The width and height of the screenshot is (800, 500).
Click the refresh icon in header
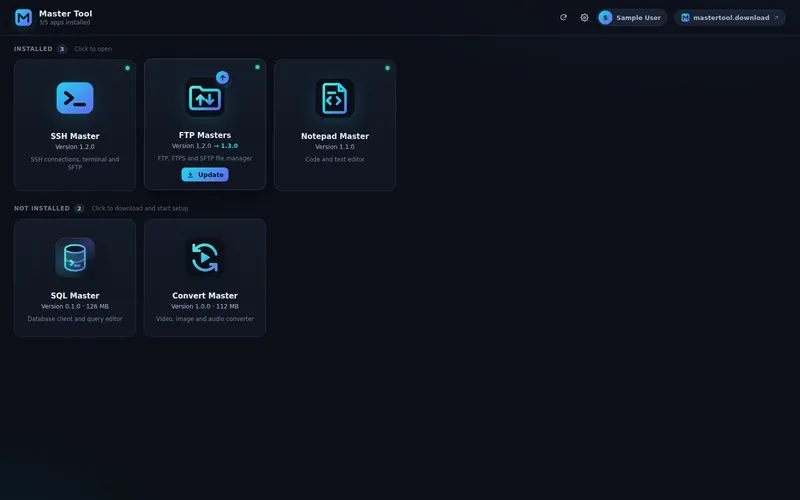(x=563, y=17)
